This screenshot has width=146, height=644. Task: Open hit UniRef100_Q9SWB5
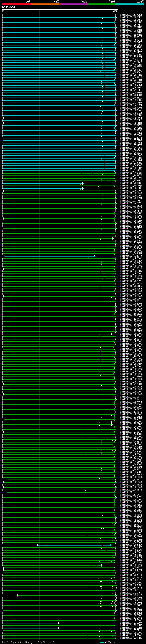(131, 20)
